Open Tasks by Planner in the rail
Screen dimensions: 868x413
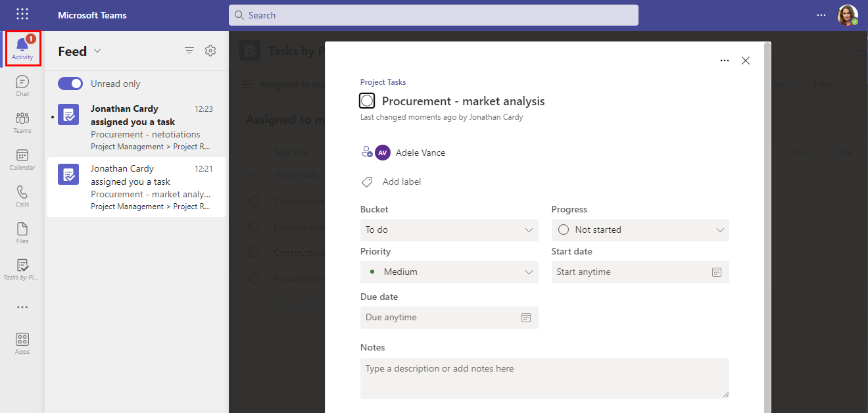(x=22, y=269)
